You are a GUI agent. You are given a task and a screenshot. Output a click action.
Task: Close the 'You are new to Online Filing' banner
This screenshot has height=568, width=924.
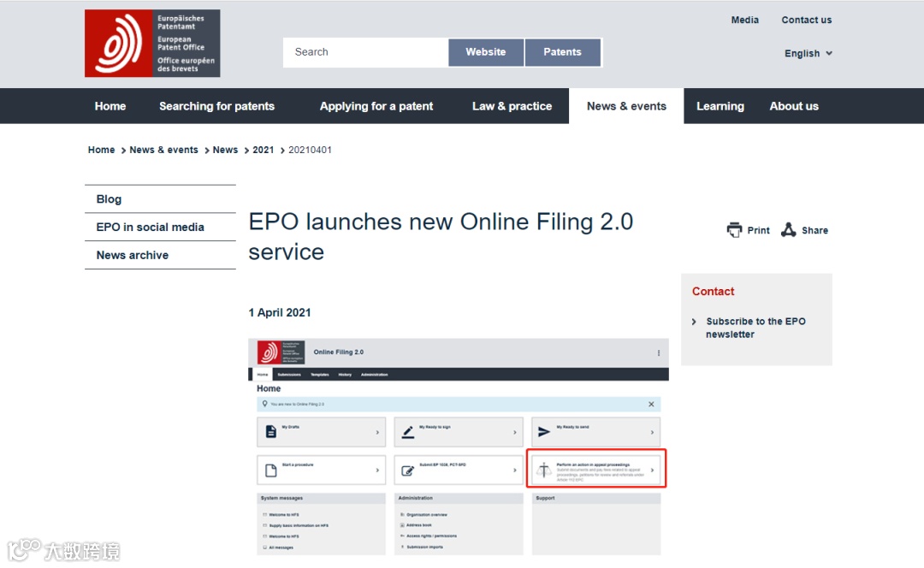click(651, 405)
